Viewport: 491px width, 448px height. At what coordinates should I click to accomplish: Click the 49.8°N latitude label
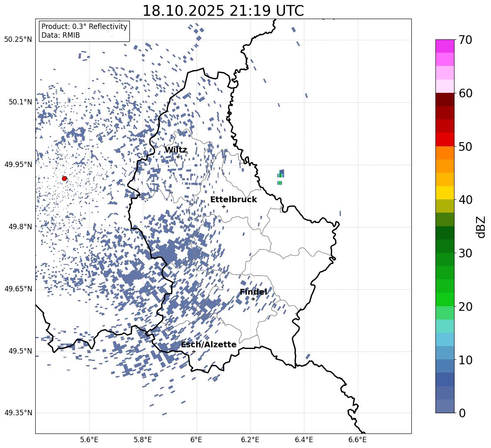click(20, 227)
